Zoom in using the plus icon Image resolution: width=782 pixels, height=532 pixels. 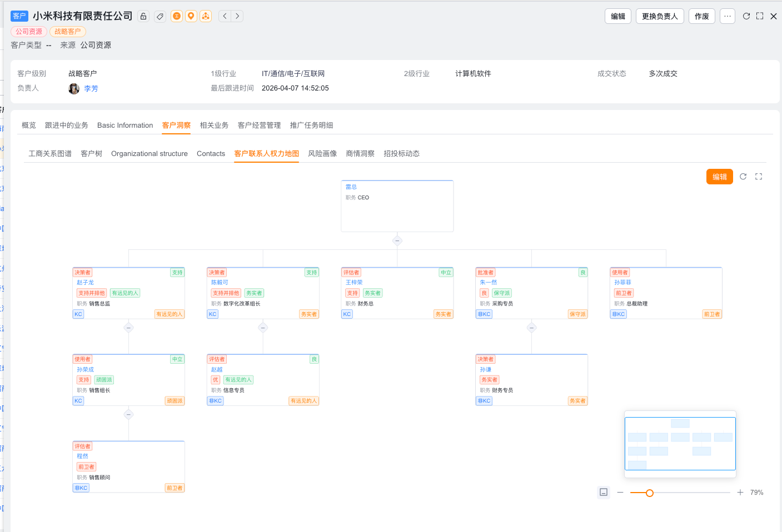click(740, 493)
